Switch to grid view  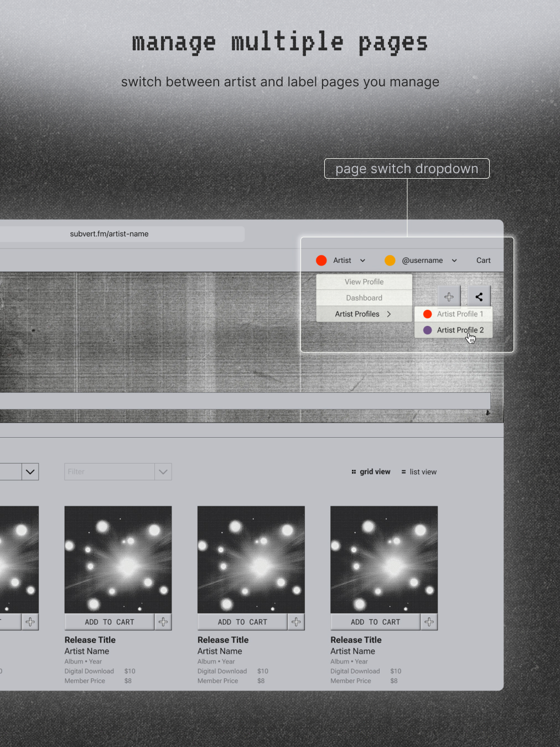(371, 472)
